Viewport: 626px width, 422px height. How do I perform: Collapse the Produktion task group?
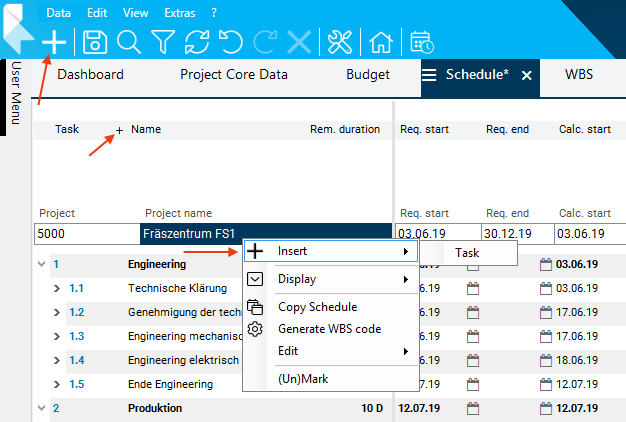41,408
